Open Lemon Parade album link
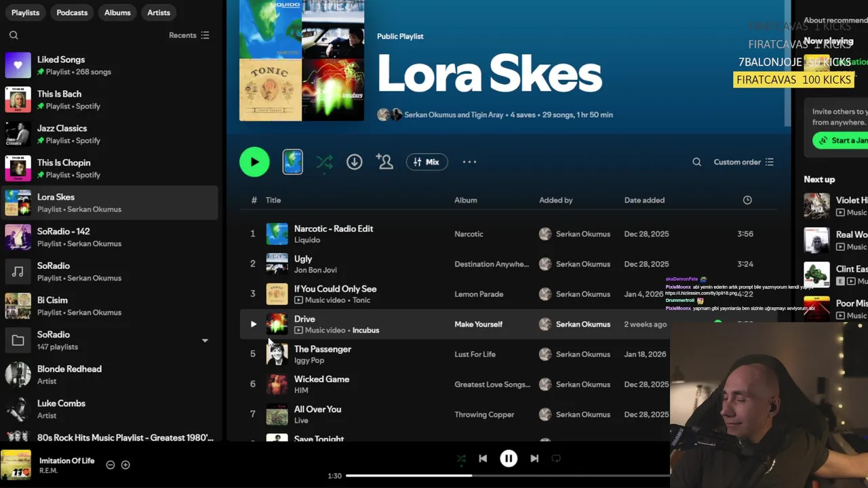868x488 pixels. [479, 294]
